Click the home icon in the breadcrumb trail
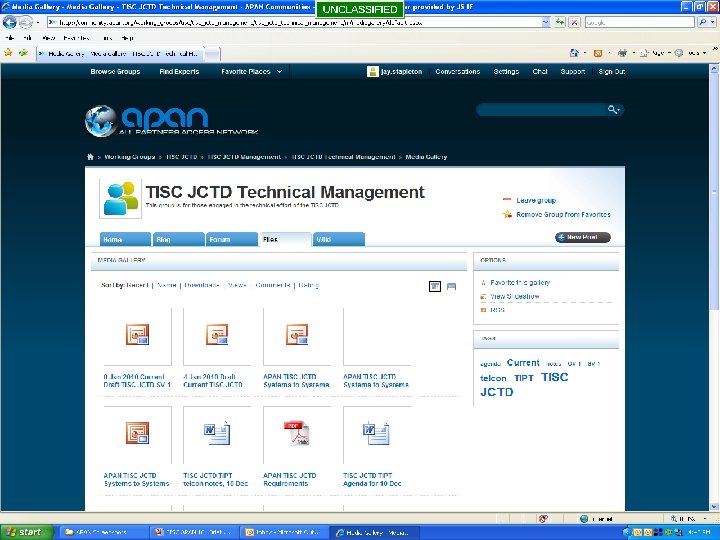Viewport: 720px width, 540px height. point(90,157)
